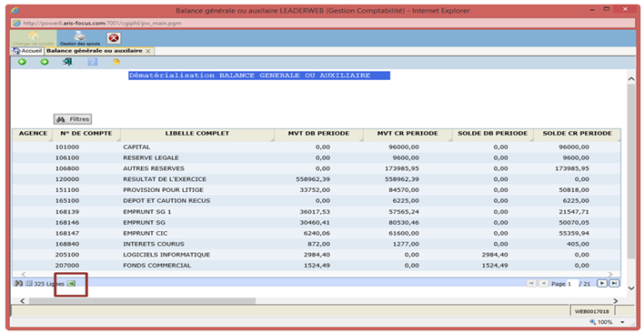Click the bottom horizontal scrollbar right arrow
The height and width of the screenshot is (333, 644).
(x=615, y=301)
